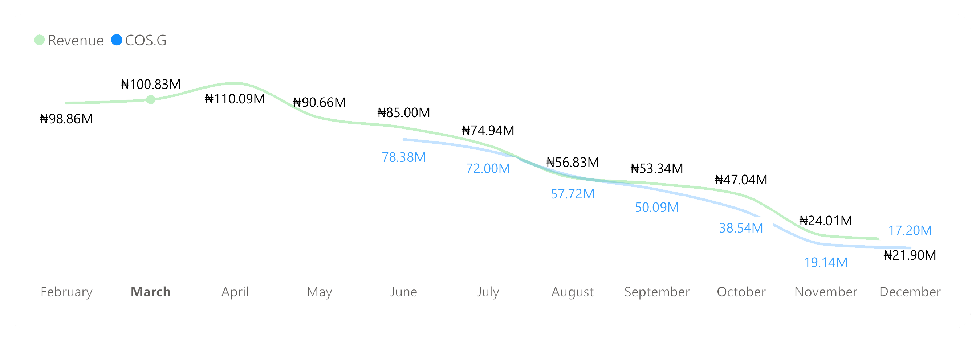Choose the May axis label
The height and width of the screenshot is (345, 980).
coord(320,292)
